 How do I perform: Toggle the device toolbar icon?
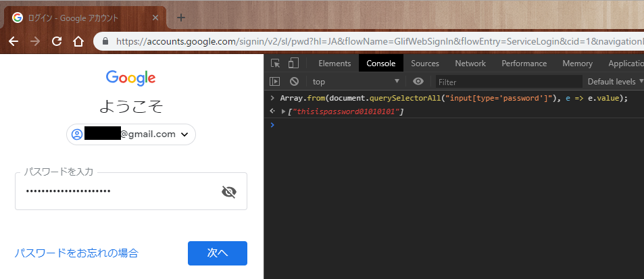click(293, 64)
